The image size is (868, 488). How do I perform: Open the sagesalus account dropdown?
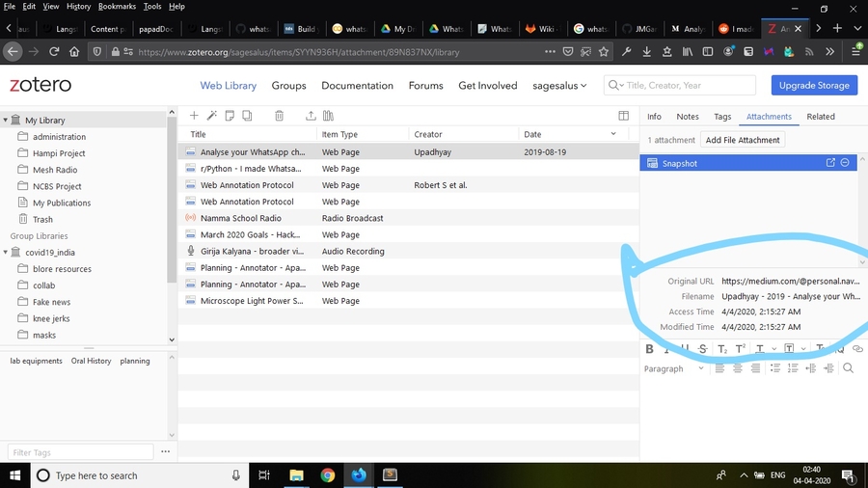[560, 85]
